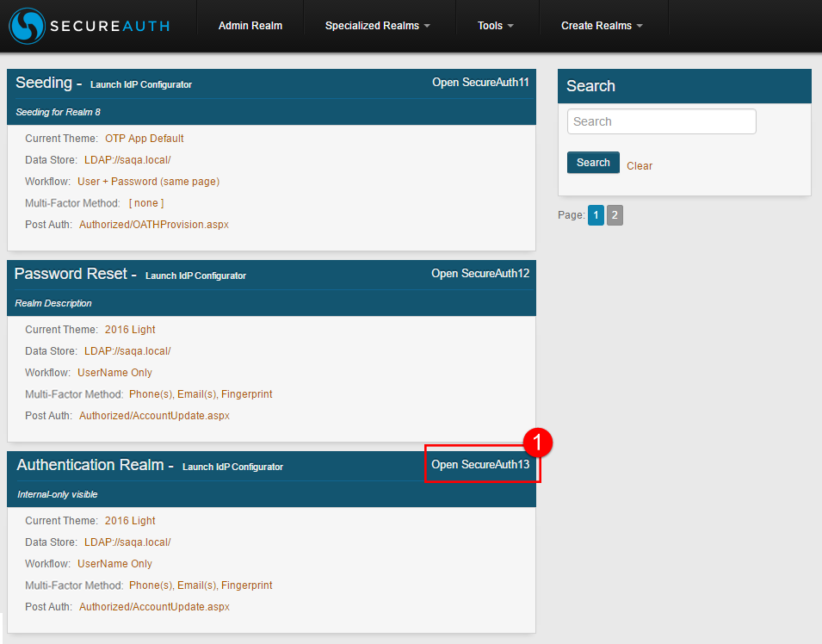Screen dimensions: 822x644
Task: Open SecureAuth13 link
Action: click(x=480, y=465)
